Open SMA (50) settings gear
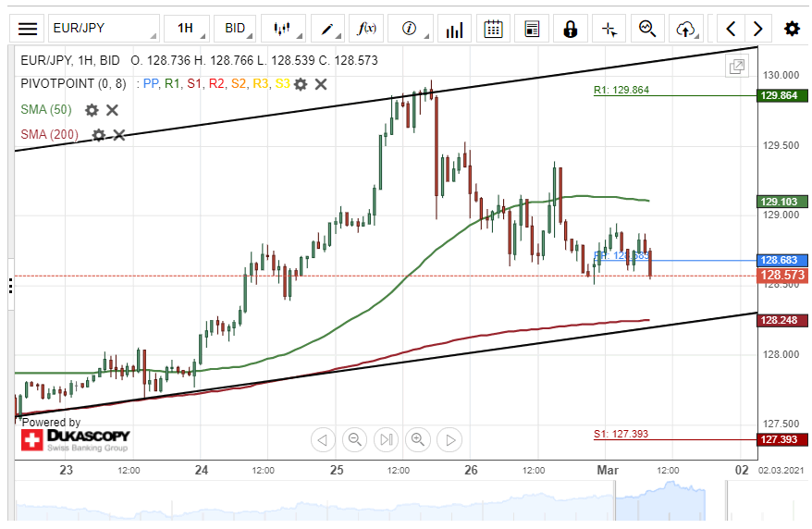The height and width of the screenshot is (529, 812). click(92, 110)
